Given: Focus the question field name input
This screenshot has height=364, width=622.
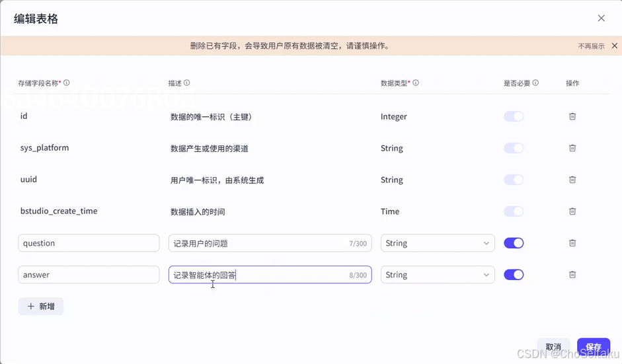Looking at the screenshot, I should [x=89, y=243].
